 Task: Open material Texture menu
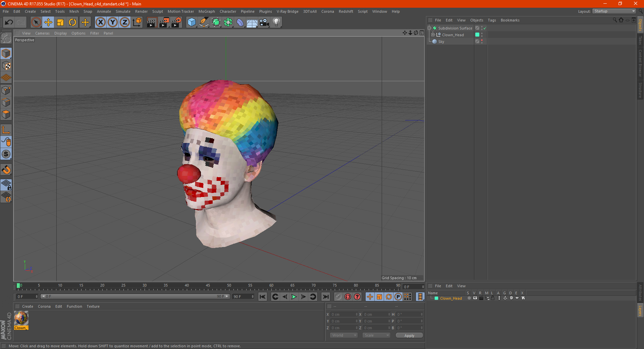point(93,306)
